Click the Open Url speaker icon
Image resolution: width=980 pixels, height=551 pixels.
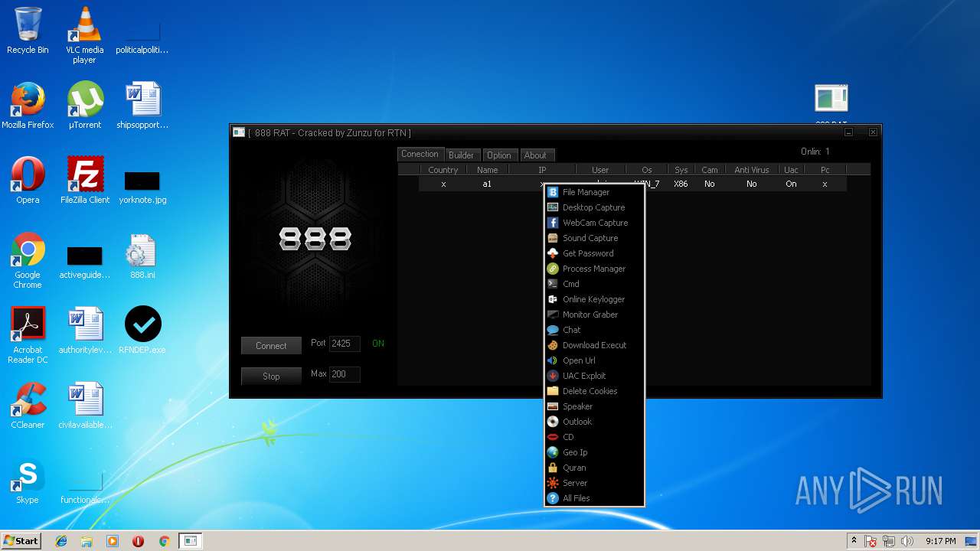[x=553, y=360]
